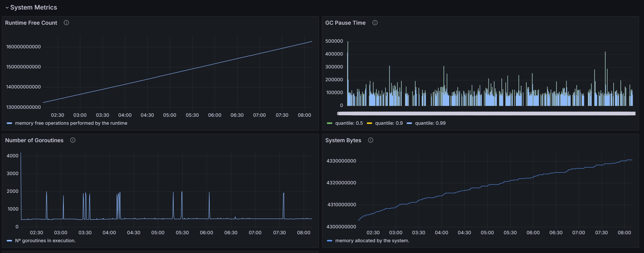Click the GC Pause Time horizontal scrollbar
This screenshot has width=644, height=253.
(x=486, y=113)
